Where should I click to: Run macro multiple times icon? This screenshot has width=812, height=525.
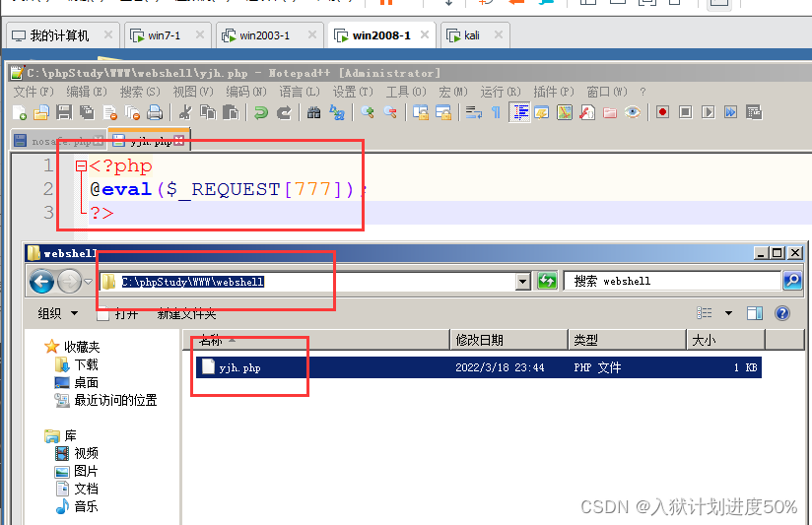click(x=730, y=112)
